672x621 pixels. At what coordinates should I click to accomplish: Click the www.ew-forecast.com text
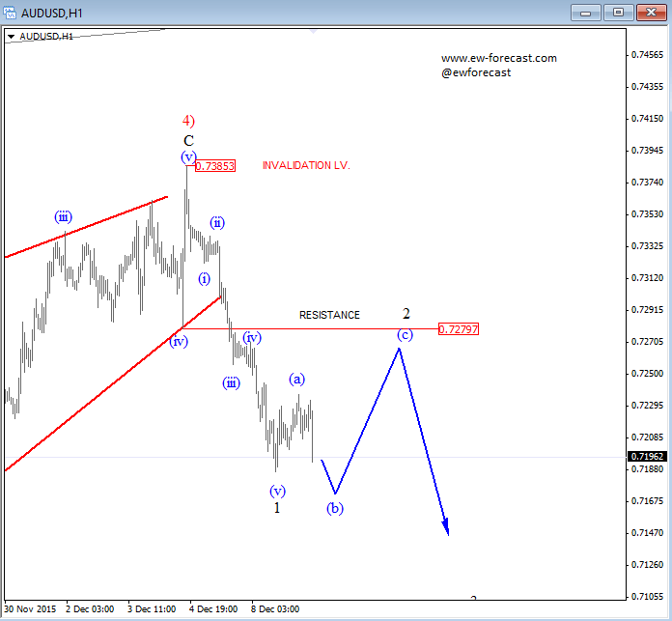(x=499, y=58)
